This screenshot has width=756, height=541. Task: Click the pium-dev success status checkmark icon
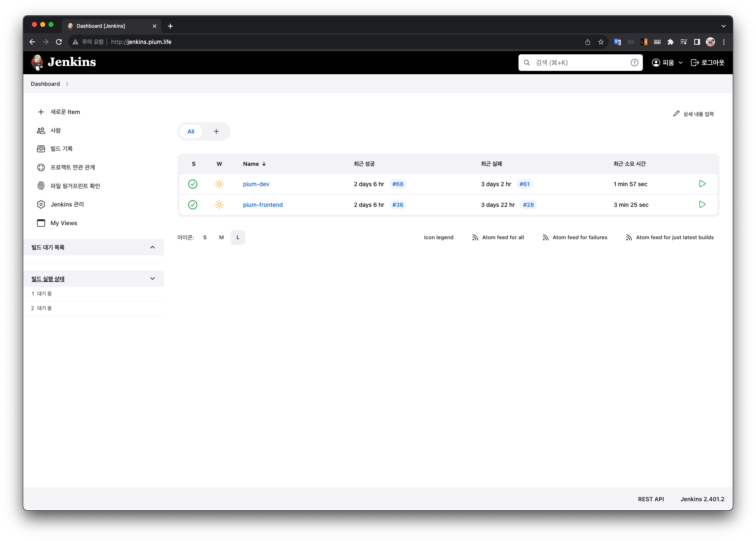point(193,184)
